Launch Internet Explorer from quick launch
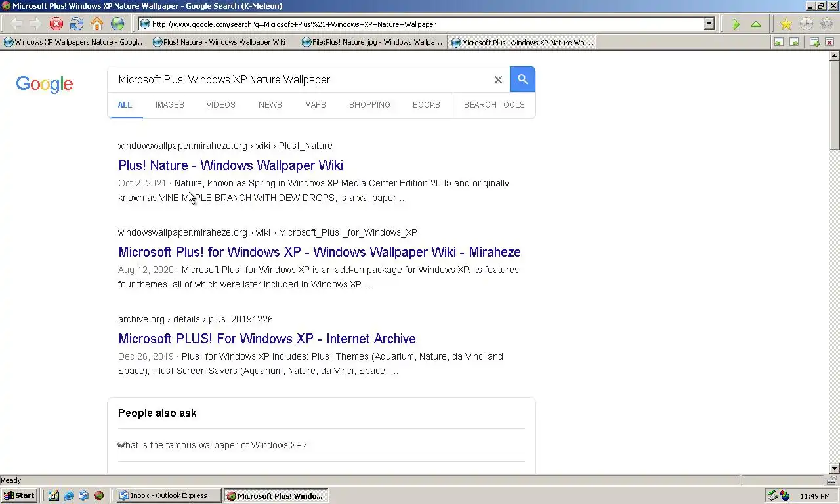This screenshot has width=840, height=504. (x=69, y=495)
